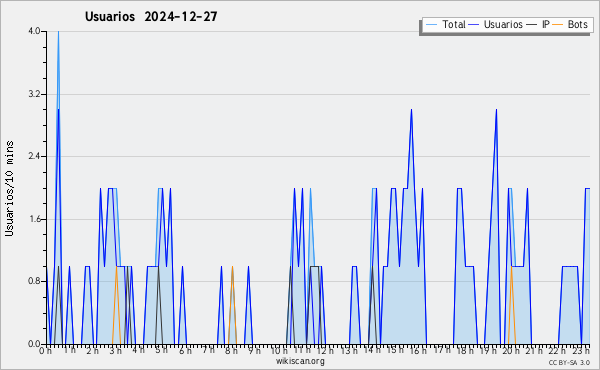Click the Usuarios peak of 3 after 19 h

point(496,110)
